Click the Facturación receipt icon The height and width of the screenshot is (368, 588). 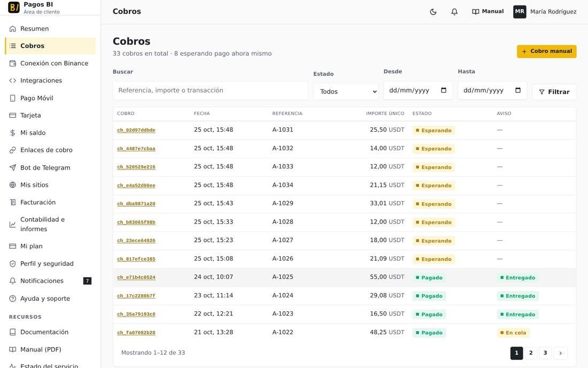pyautogui.click(x=13, y=202)
